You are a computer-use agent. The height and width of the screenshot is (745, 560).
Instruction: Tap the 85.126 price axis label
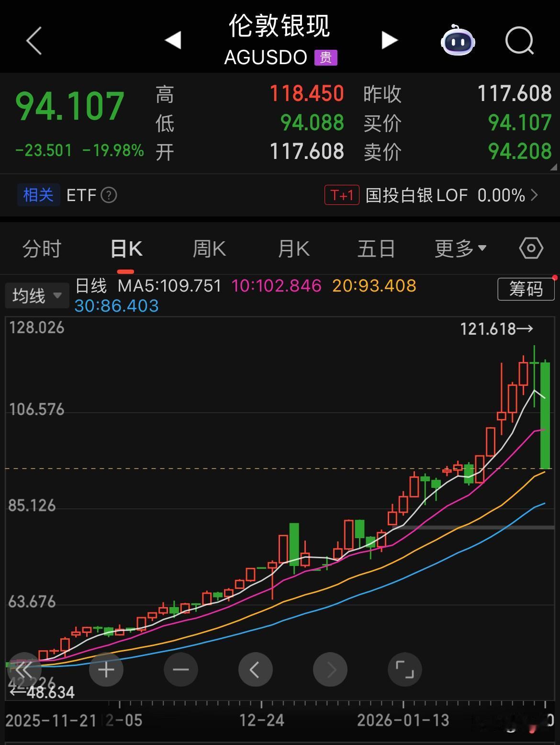click(32, 506)
